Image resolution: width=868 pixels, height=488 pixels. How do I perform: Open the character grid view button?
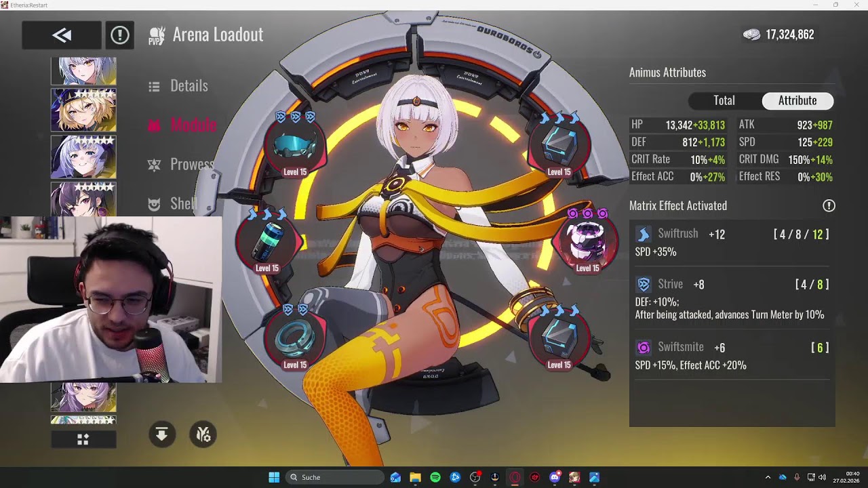click(83, 440)
